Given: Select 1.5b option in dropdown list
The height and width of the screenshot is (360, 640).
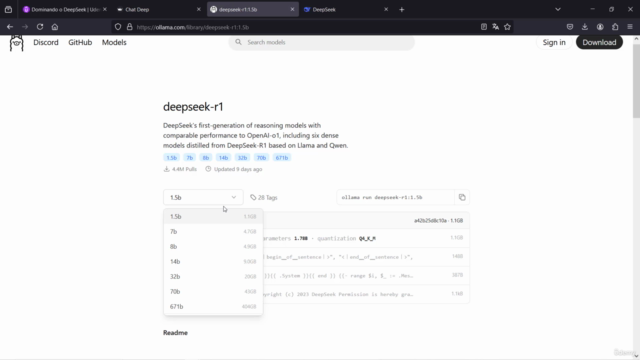Looking at the screenshot, I should click(213, 216).
